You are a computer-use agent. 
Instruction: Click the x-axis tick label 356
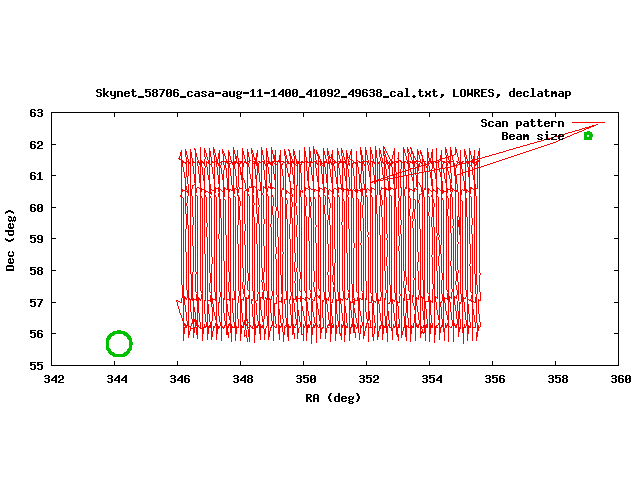(x=495, y=379)
